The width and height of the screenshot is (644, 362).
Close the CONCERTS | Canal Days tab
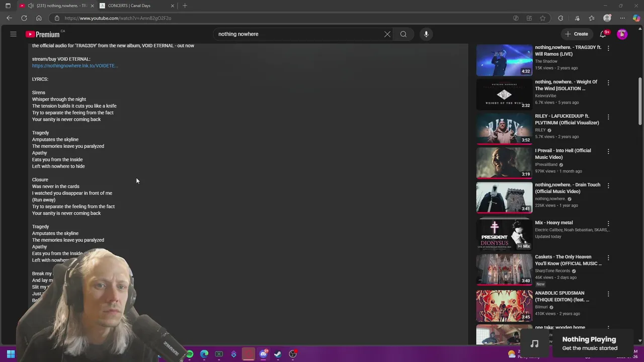tap(173, 6)
